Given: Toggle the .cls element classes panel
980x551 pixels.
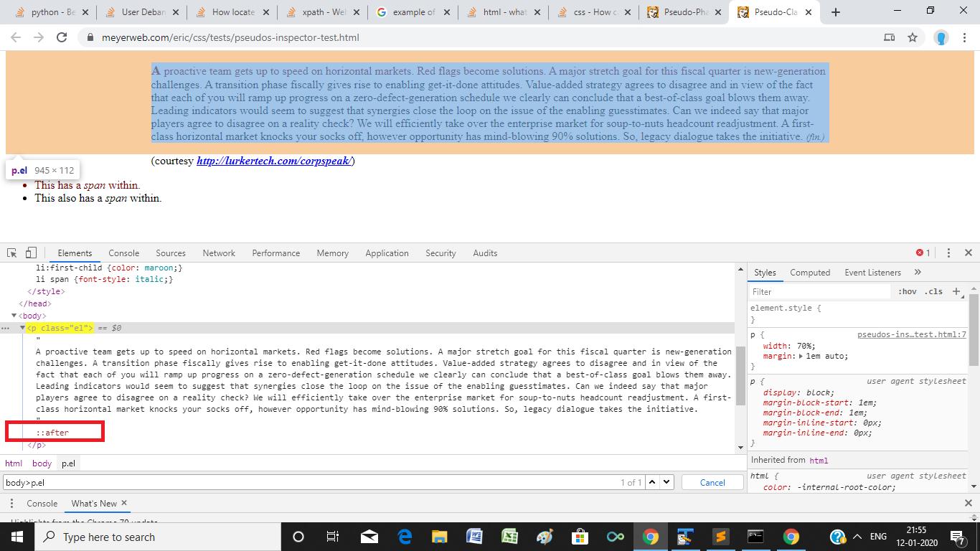Looking at the screenshot, I should click(933, 291).
